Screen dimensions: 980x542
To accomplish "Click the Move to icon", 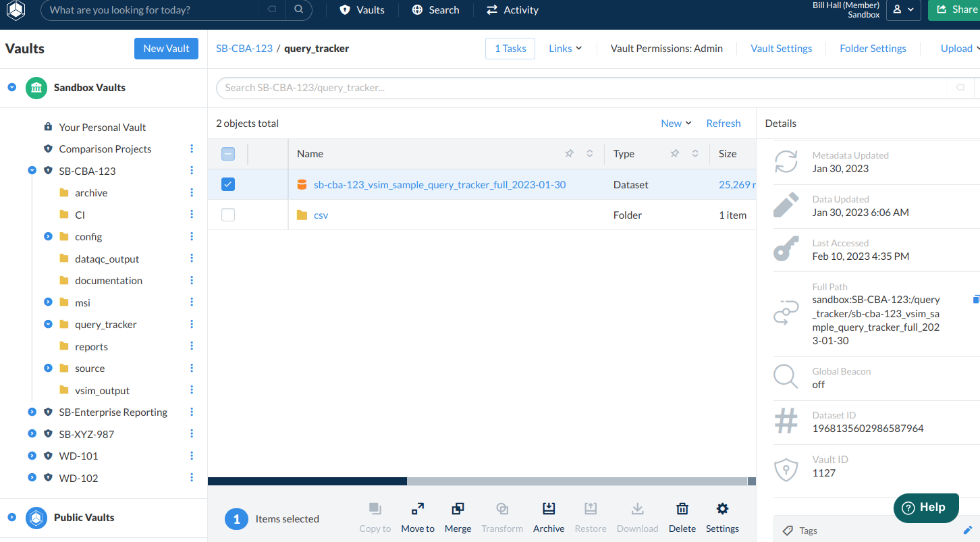I will [418, 509].
